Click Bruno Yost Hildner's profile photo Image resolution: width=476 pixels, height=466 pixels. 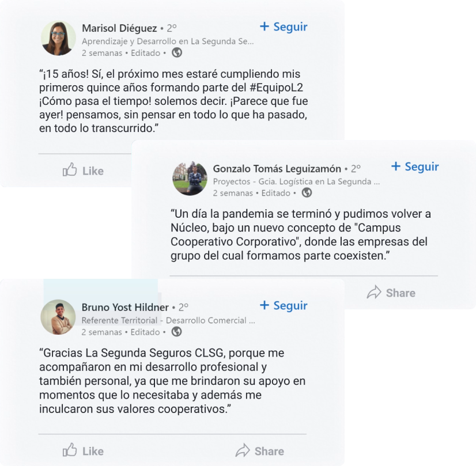pos(58,317)
